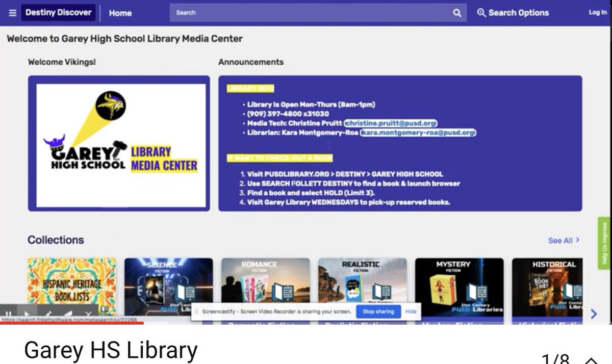Screen dimensions: 612x364
Task: Open the Help Us Improve feedback tab
Action: [604, 243]
